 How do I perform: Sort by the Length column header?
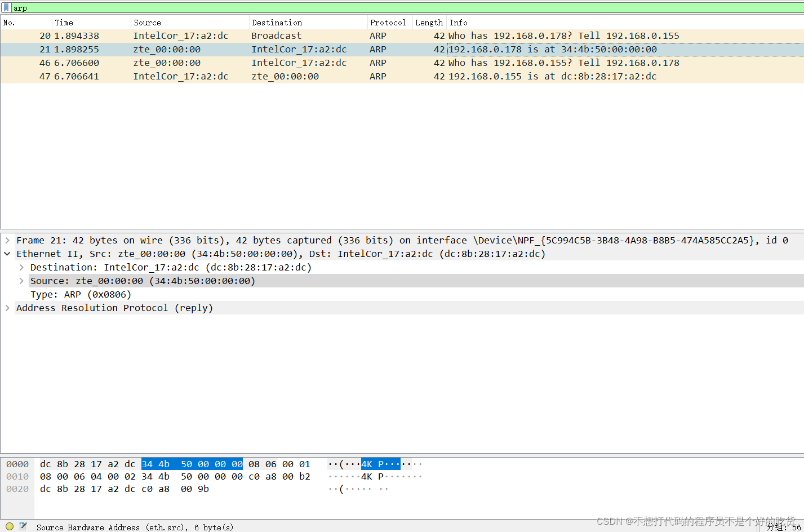coord(429,23)
